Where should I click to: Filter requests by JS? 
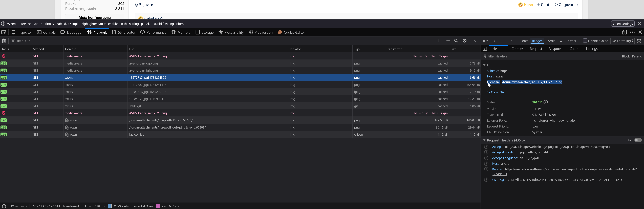click(505, 41)
